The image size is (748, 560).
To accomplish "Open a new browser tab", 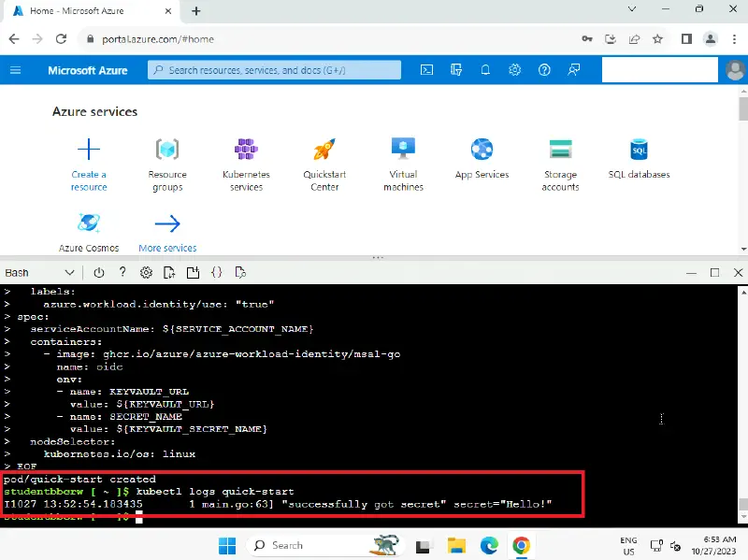I will 196,11.
